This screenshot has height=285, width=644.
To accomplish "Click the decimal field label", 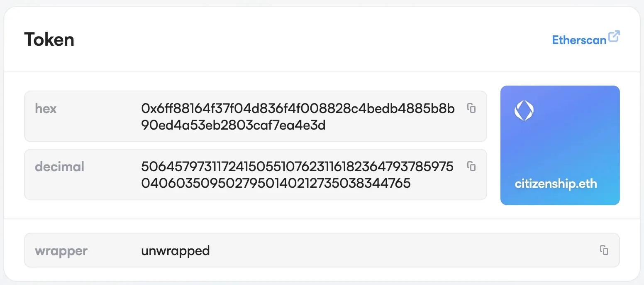I will 59,167.
